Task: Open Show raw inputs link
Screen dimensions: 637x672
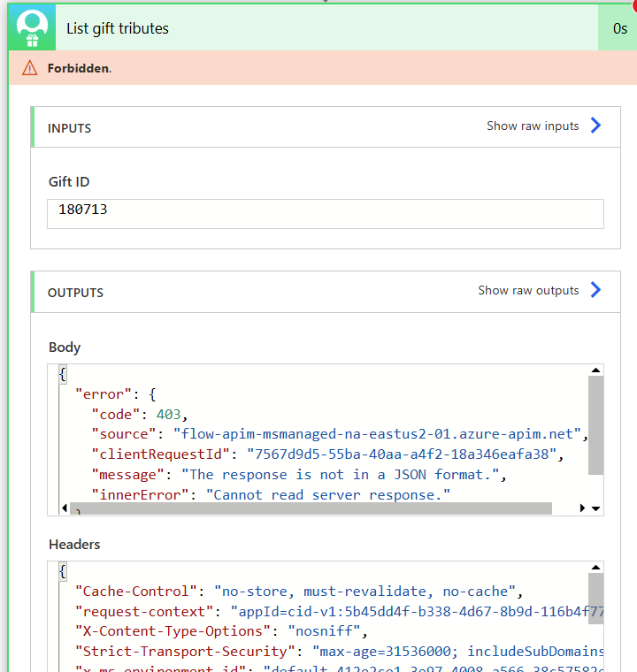Action: [533, 126]
